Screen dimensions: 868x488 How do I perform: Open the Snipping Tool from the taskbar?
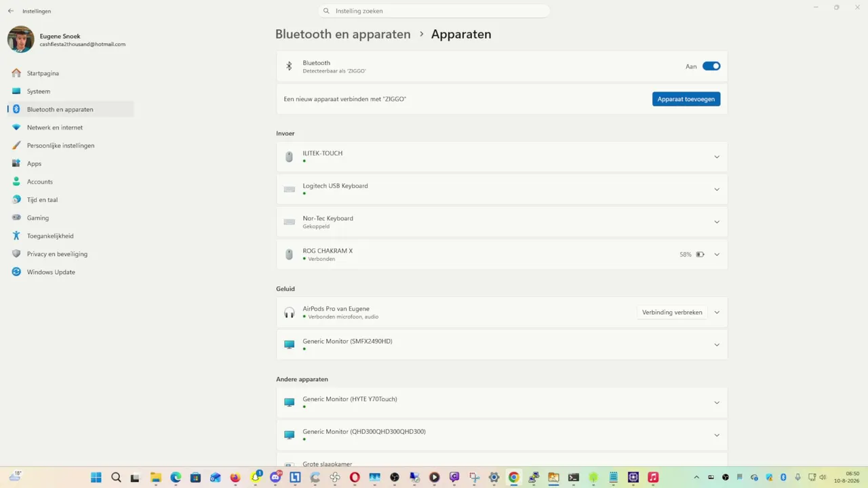pos(474,477)
